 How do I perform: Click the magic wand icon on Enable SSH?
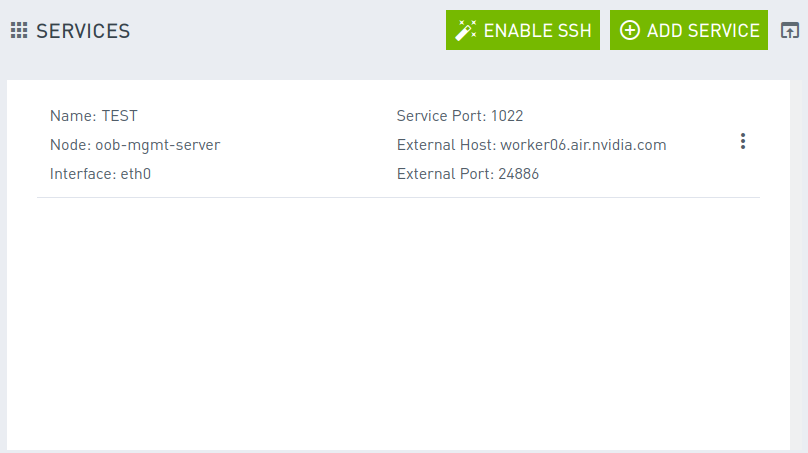pyautogui.click(x=466, y=31)
